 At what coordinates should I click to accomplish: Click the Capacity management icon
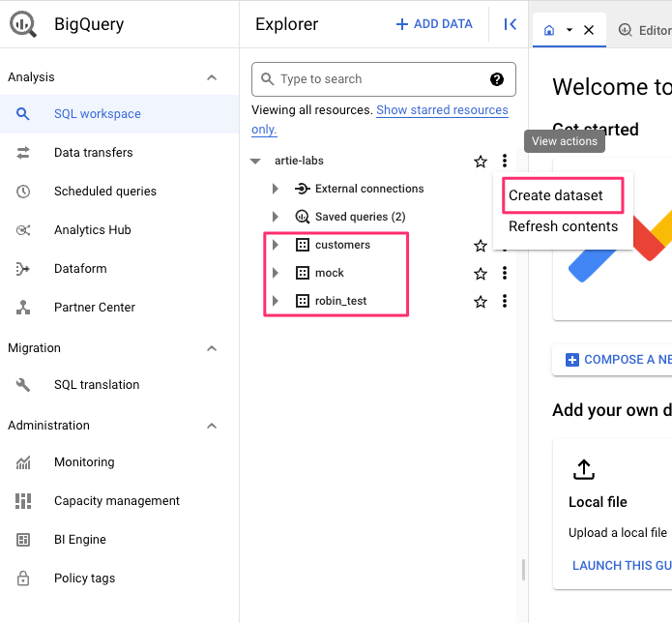click(23, 501)
